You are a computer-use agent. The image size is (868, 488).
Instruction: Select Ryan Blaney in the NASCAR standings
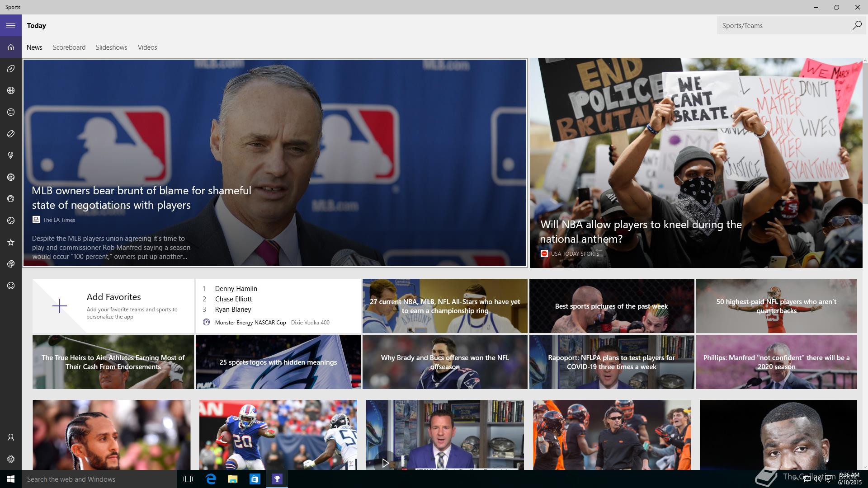point(233,310)
